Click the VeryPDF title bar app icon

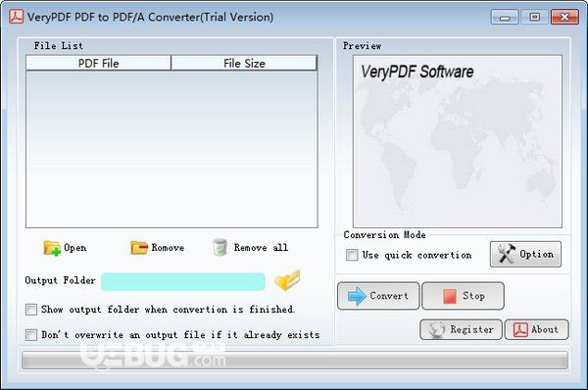16,17
